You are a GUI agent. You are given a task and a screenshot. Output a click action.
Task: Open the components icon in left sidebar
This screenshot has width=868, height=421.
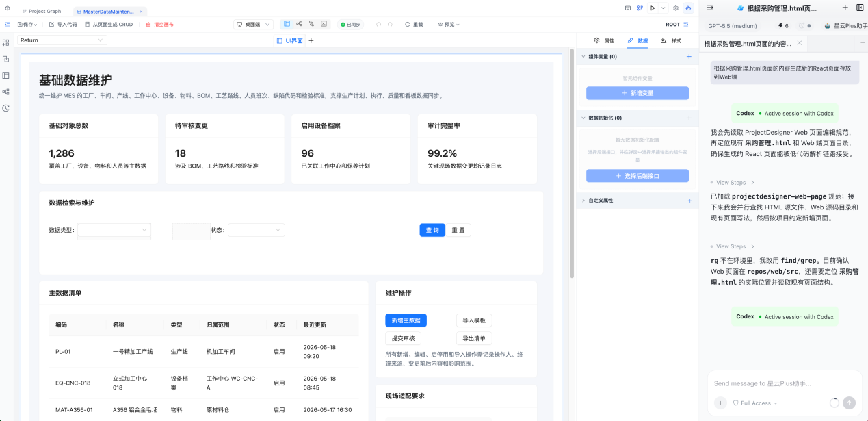pos(6,42)
